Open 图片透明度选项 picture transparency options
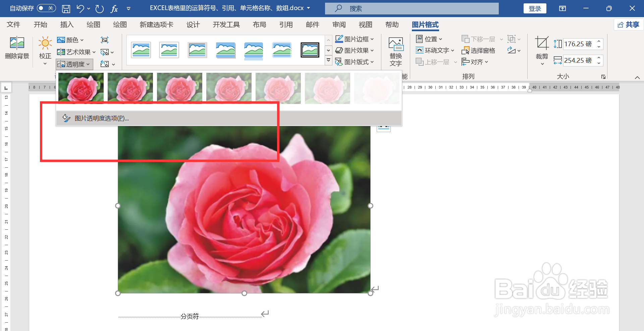The height and width of the screenshot is (331, 644). (229, 118)
